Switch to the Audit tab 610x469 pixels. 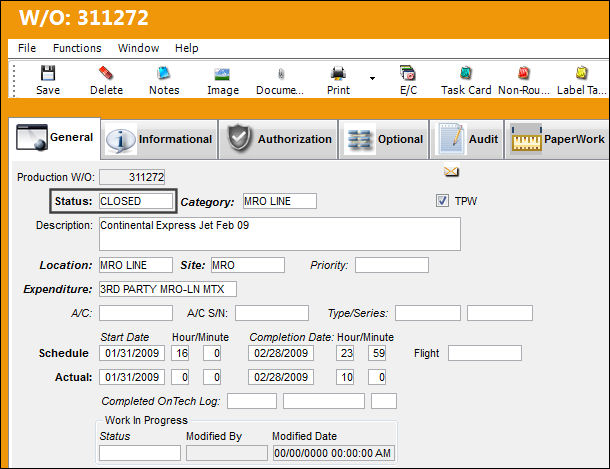coord(466,139)
